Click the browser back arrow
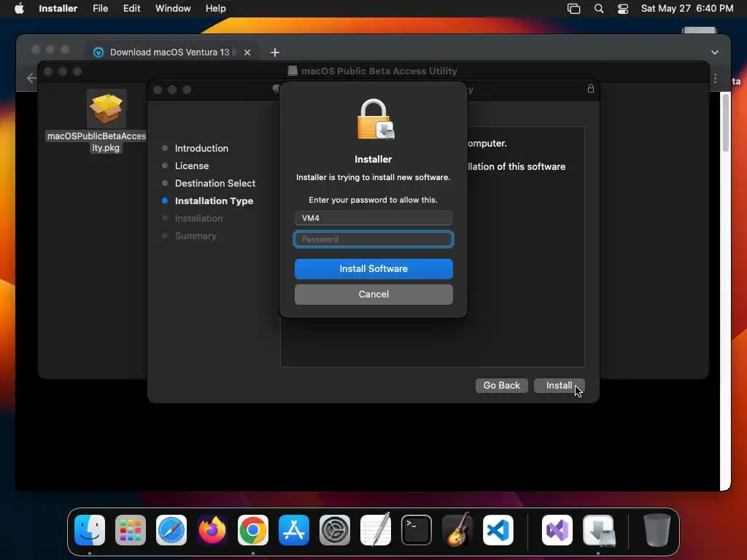The height and width of the screenshot is (560, 747). (x=31, y=78)
